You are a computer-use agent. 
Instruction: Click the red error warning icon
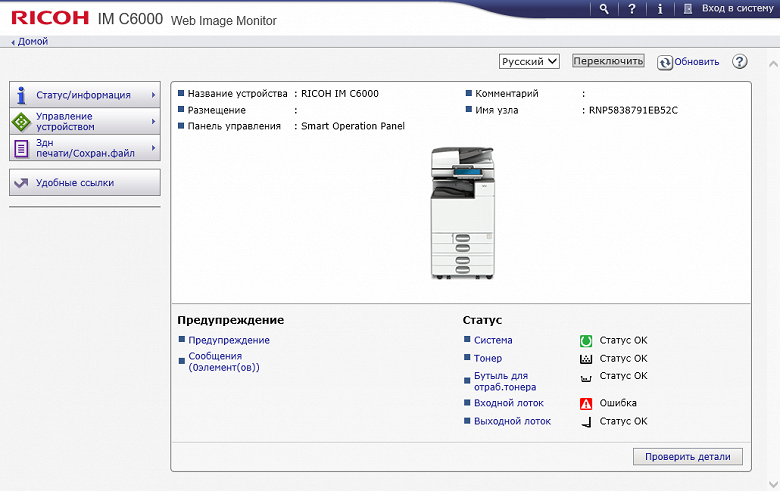586,403
